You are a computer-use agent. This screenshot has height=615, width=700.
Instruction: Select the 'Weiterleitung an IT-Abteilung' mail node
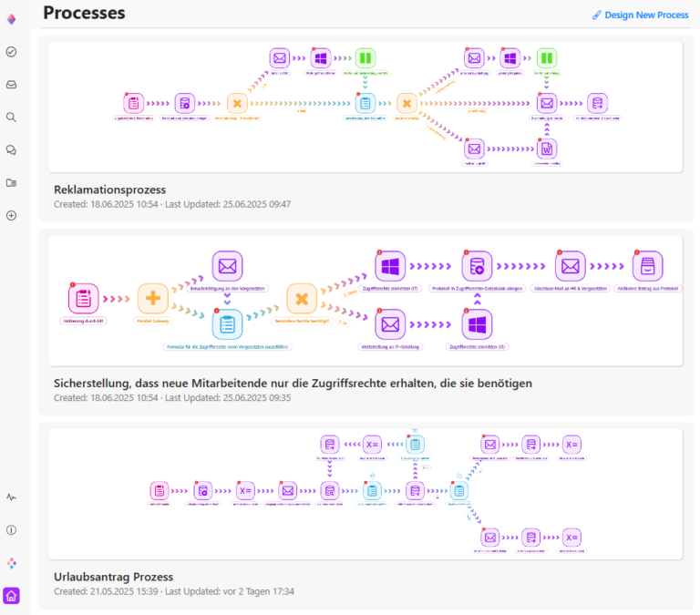pos(390,324)
